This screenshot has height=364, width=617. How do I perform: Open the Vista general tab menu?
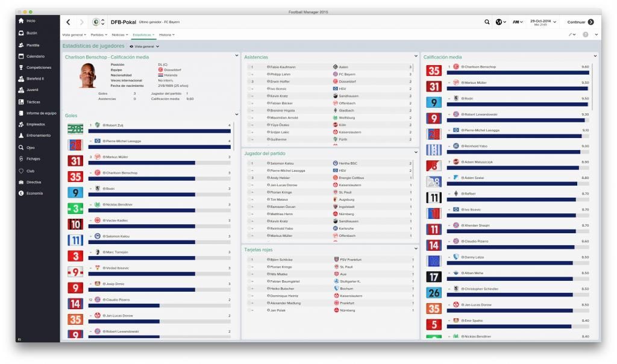(74, 35)
